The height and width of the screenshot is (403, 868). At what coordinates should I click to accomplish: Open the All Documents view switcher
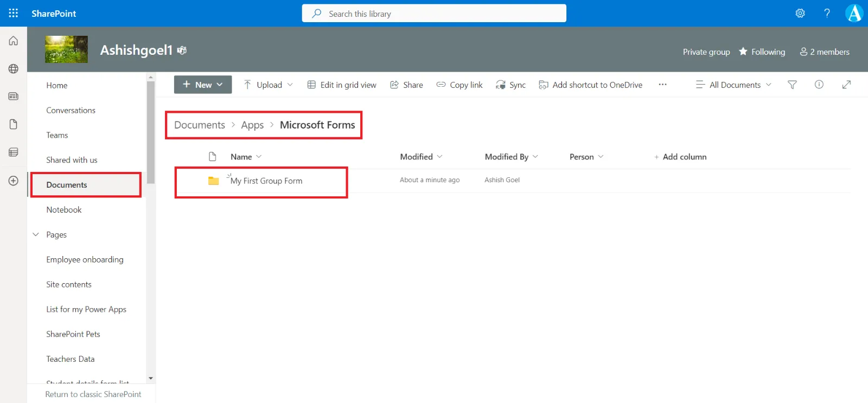pos(734,85)
